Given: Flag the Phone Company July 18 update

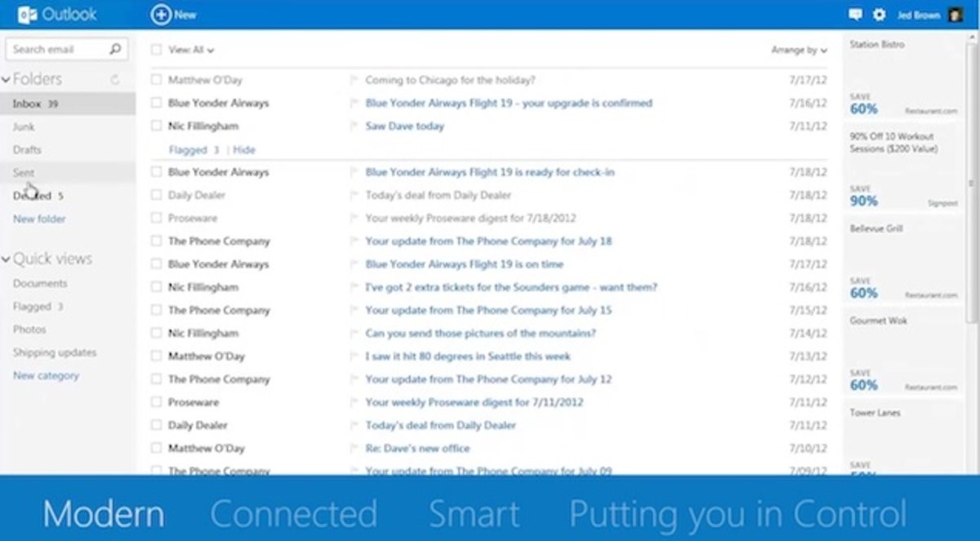Looking at the screenshot, I should 354,241.
